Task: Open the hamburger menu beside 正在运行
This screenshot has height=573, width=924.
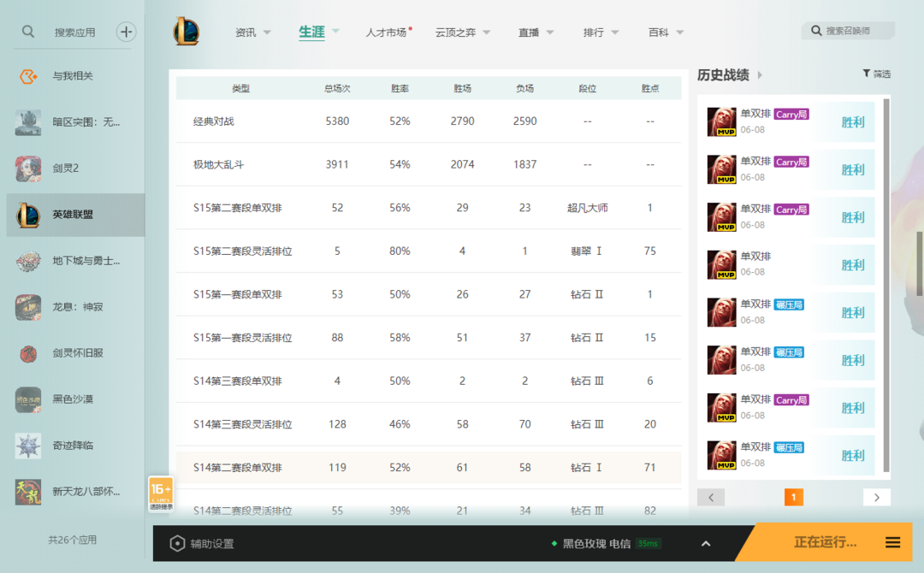Action: [892, 542]
